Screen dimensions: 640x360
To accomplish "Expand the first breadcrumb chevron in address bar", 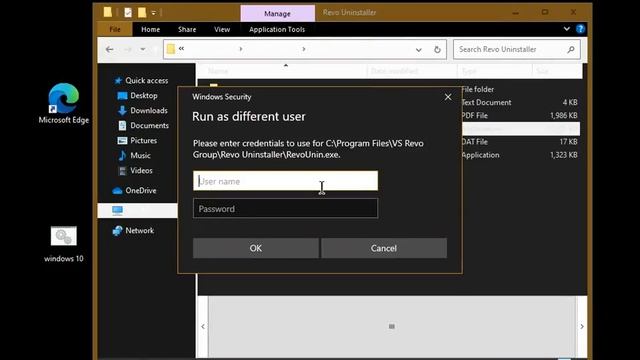I will point(241,49).
